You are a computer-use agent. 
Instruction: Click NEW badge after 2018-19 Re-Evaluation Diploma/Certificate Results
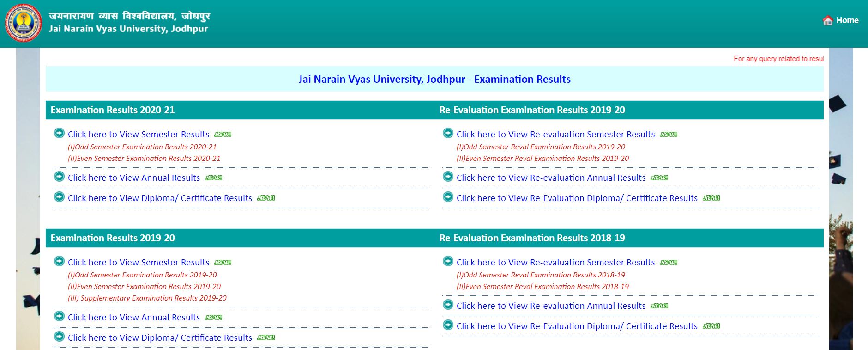pos(711,326)
